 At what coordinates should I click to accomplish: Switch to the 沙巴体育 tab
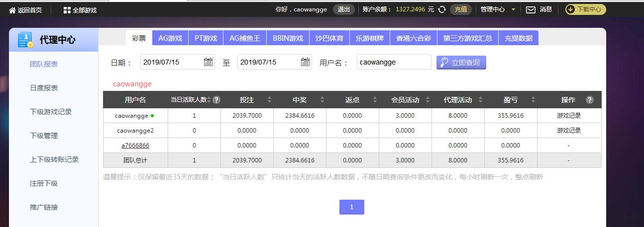329,38
